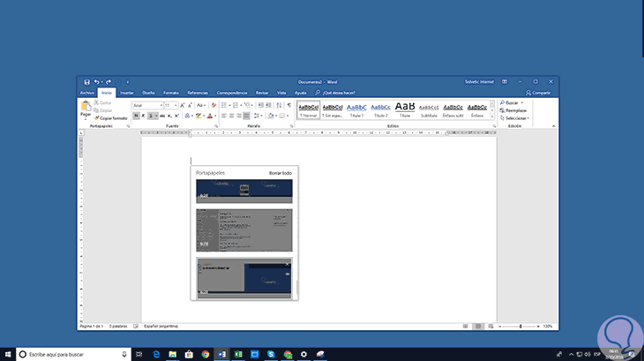Screen dimensions: 644x361
Task: Switch to the Referencias tab
Action: 198,93
